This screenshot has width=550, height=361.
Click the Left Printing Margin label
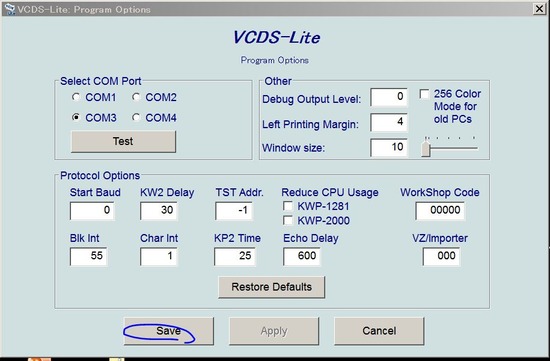(310, 124)
